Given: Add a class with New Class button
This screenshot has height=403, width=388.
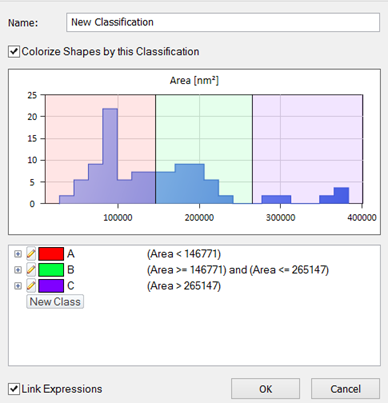Looking at the screenshot, I should tap(55, 302).
